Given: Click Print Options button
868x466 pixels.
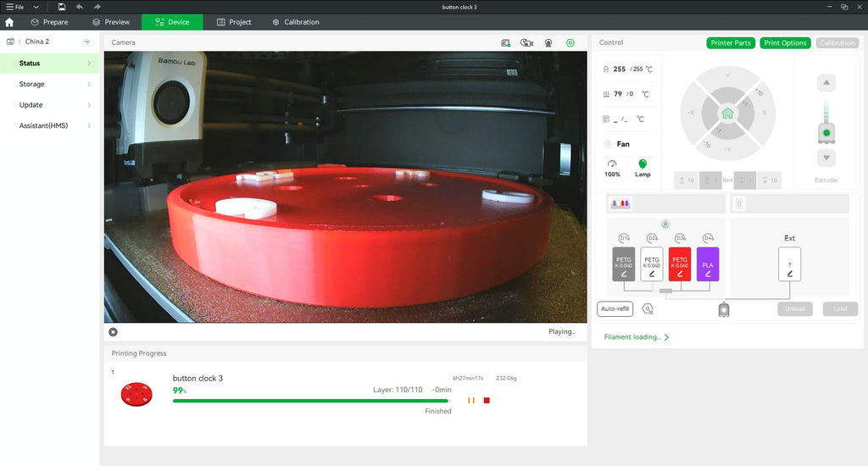Looking at the screenshot, I should point(785,42).
